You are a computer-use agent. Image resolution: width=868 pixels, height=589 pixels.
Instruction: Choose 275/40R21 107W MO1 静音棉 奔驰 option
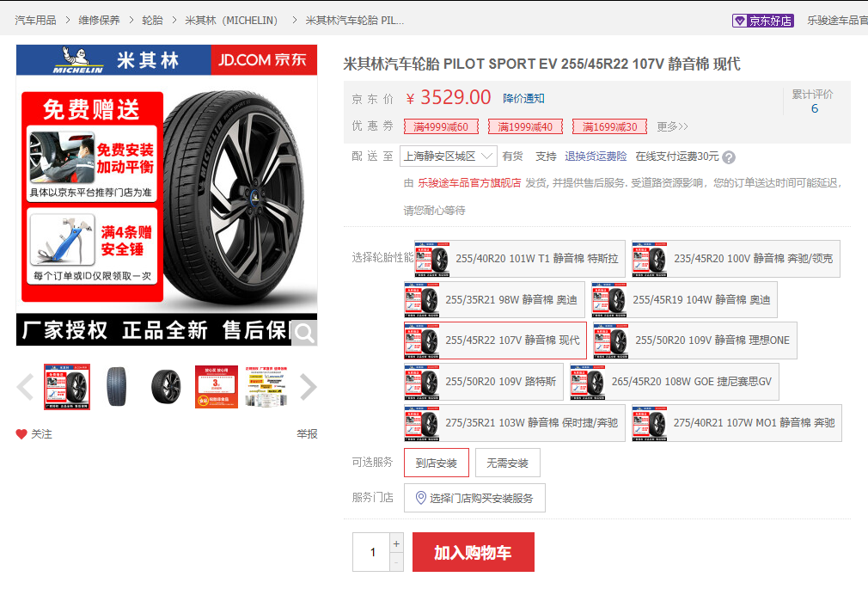click(x=737, y=423)
